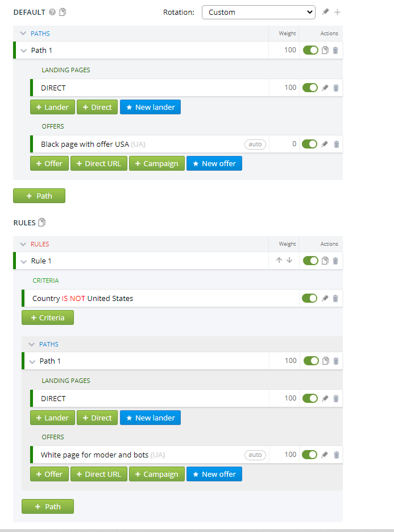Add a rotation with the plus icon
Screen dimensions: 394x532
coord(337,13)
